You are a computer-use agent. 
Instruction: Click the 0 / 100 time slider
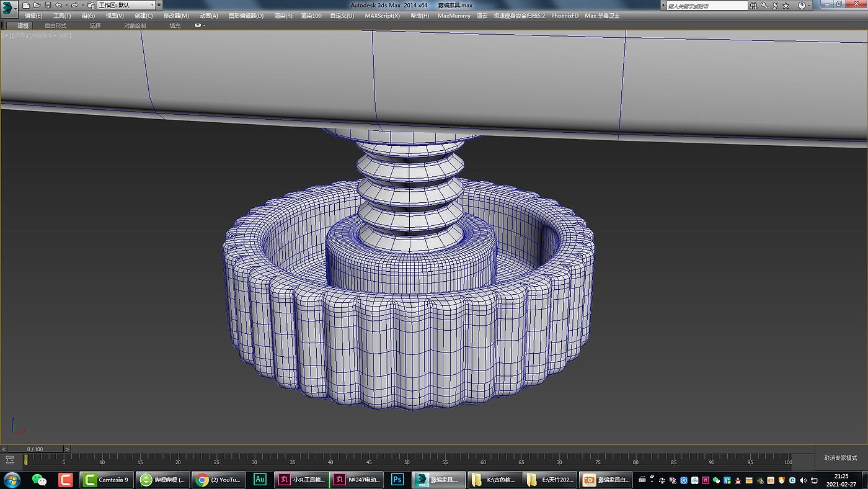35,449
